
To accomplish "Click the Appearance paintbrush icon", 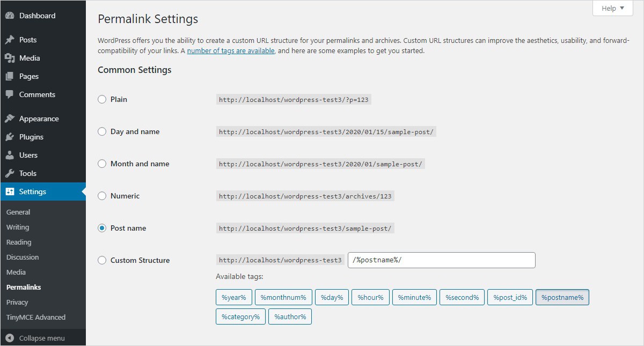I will [x=10, y=119].
